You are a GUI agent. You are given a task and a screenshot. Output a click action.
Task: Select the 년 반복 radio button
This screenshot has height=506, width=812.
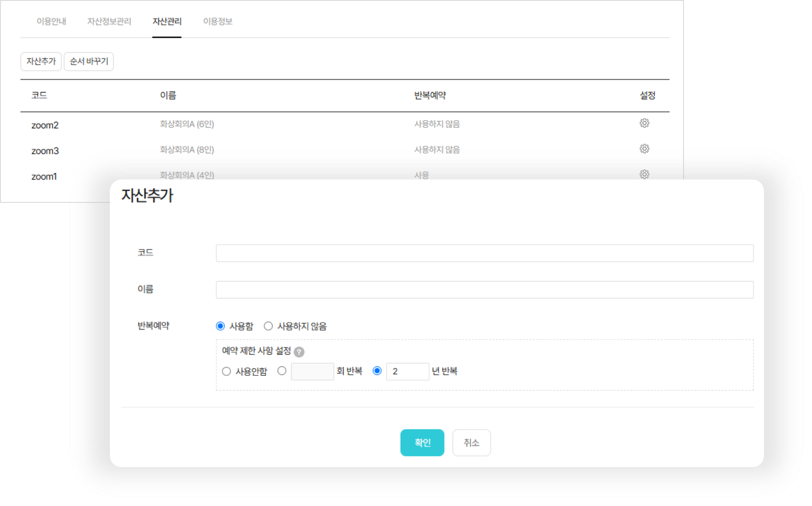click(377, 371)
